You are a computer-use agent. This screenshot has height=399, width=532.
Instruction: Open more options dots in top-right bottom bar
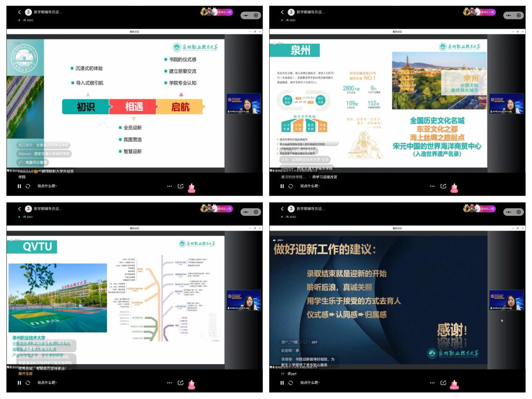[432, 186]
